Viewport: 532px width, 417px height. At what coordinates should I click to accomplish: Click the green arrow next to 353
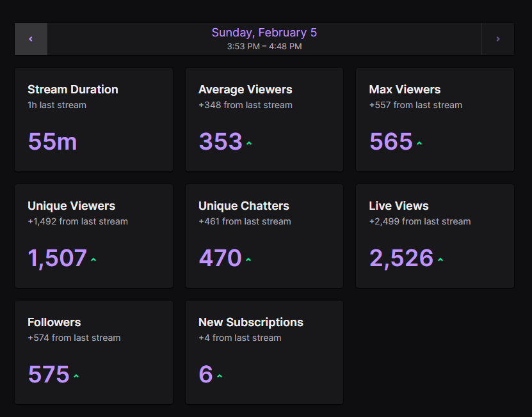(x=249, y=143)
